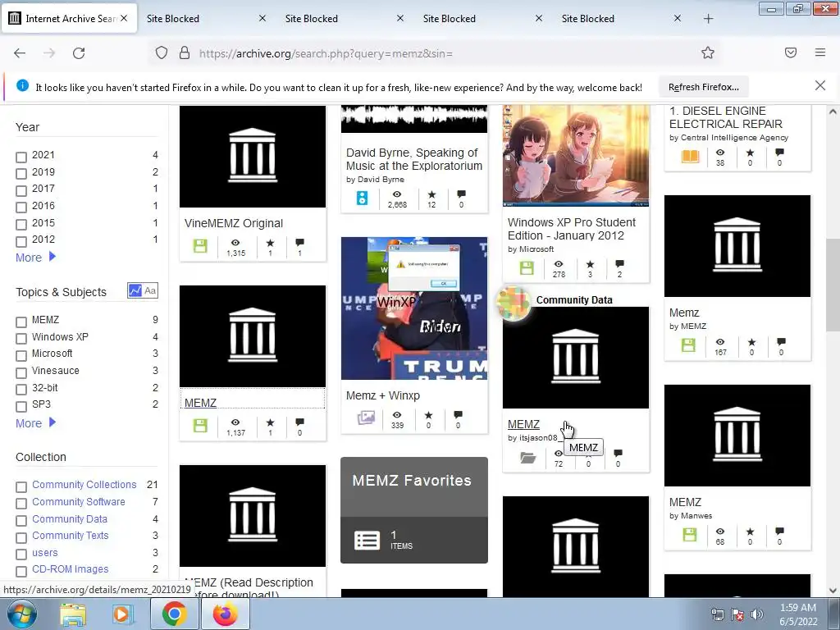Enable the 2016 year filter
Image resolution: width=840 pixels, height=630 pixels.
coord(21,208)
